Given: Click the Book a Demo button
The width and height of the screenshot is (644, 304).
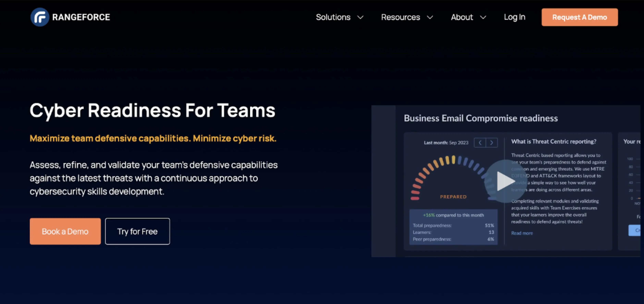Looking at the screenshot, I should [x=65, y=231].
